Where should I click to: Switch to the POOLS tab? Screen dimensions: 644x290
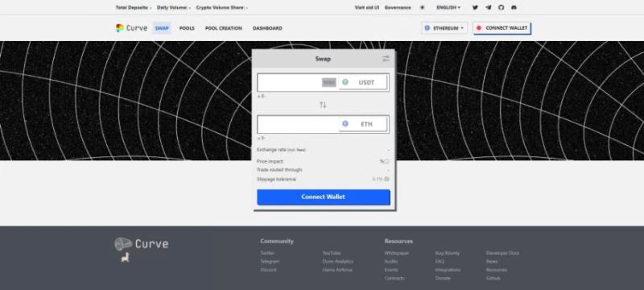click(x=187, y=28)
